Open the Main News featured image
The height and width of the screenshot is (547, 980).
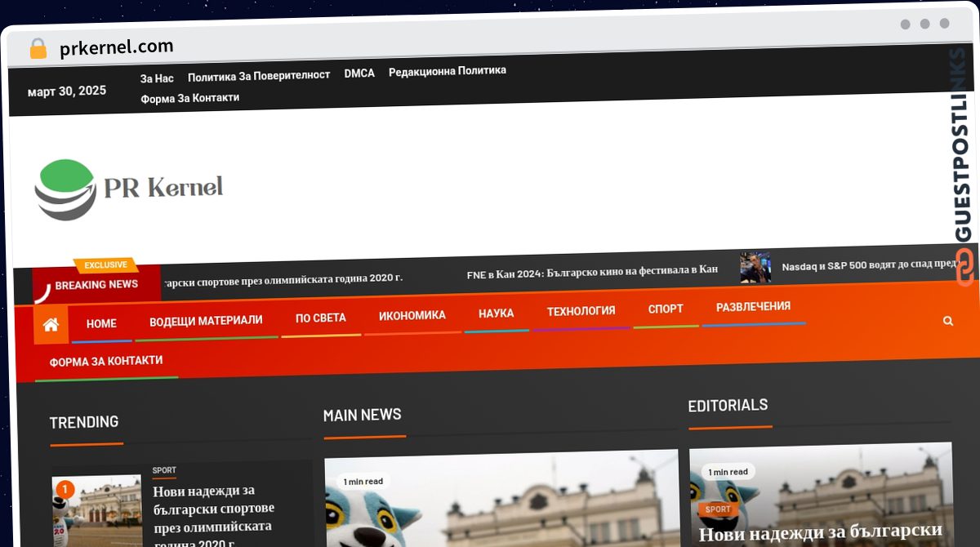[501, 498]
